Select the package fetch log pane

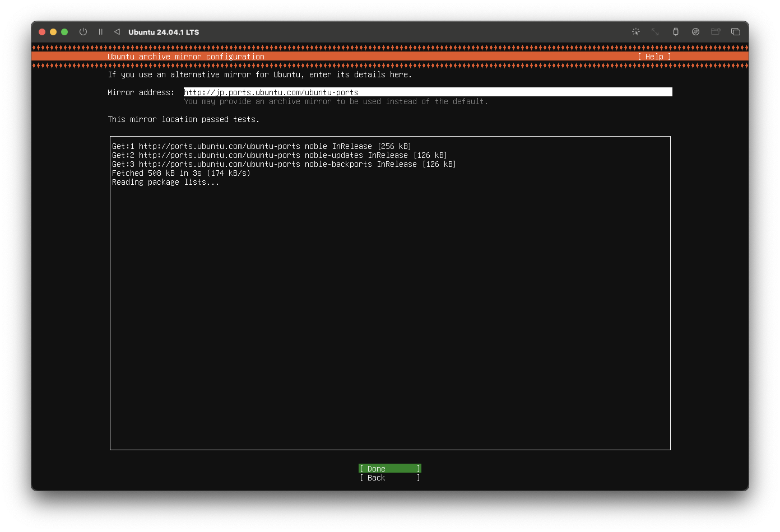pos(390,291)
